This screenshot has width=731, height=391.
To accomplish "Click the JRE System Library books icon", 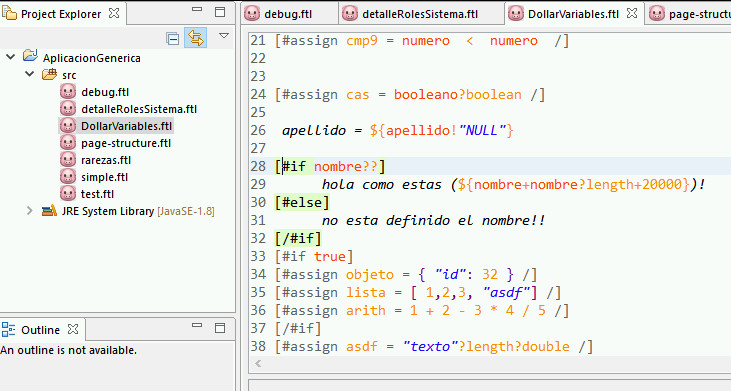I will point(49,211).
